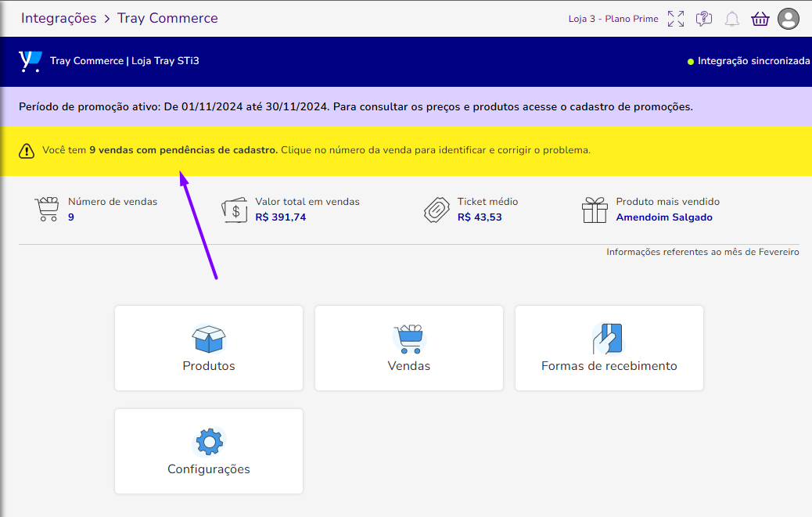Click the 'Ticket médio' label
812x517 pixels.
pyautogui.click(x=487, y=202)
